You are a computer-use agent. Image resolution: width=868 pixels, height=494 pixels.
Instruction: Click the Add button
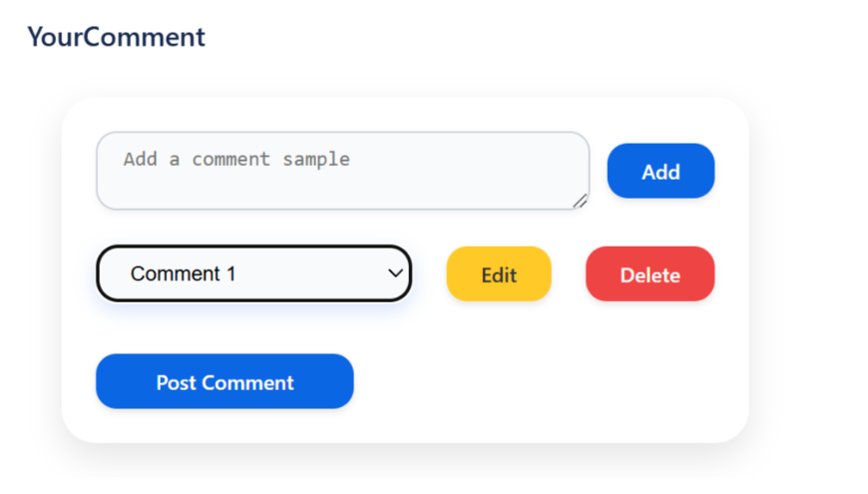(x=660, y=172)
